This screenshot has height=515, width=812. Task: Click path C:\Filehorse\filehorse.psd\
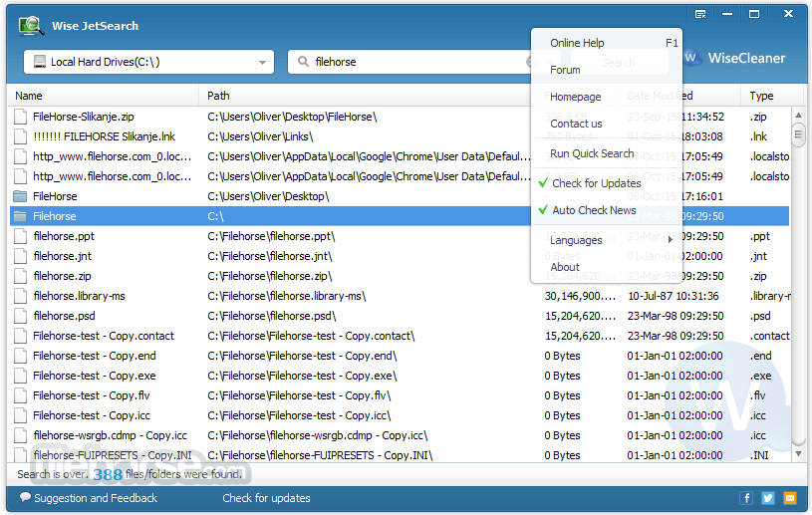point(272,316)
